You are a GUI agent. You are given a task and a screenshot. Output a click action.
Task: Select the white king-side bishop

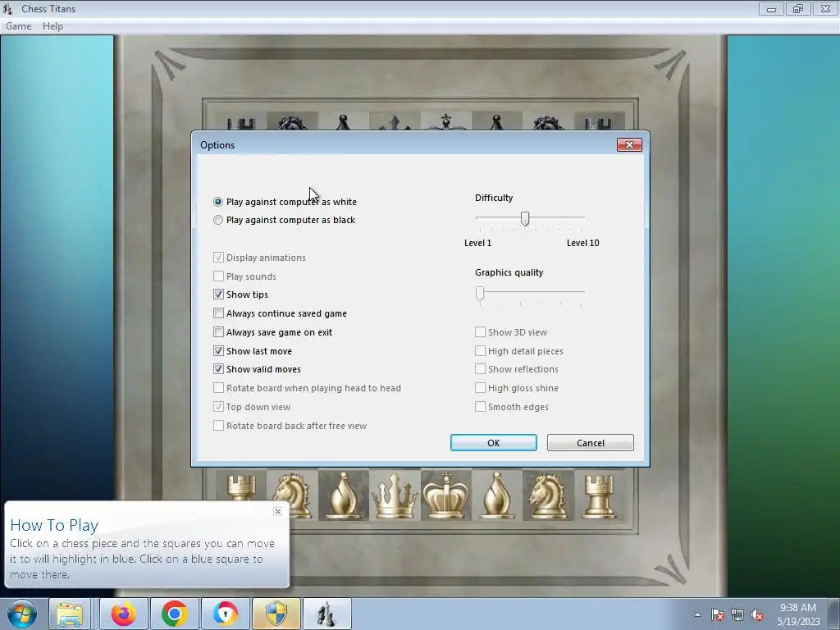[496, 495]
